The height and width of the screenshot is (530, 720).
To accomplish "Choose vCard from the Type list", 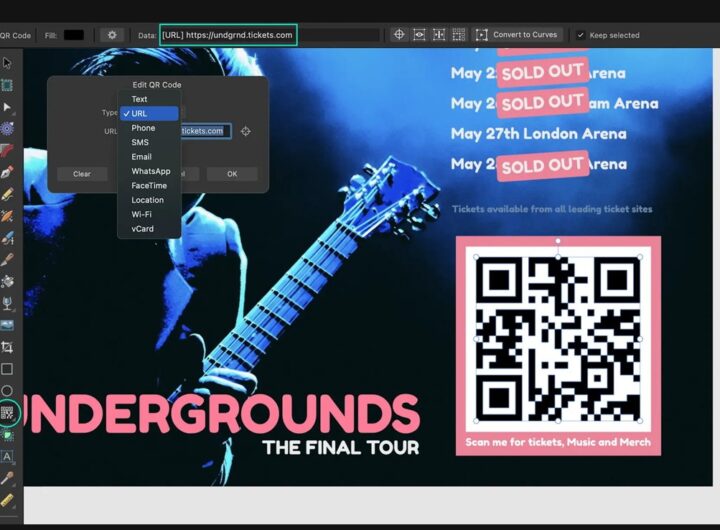I will (142, 229).
